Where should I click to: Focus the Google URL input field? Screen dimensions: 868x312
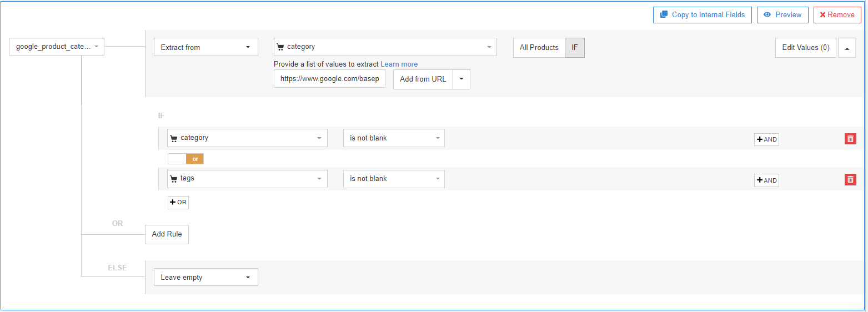point(329,79)
